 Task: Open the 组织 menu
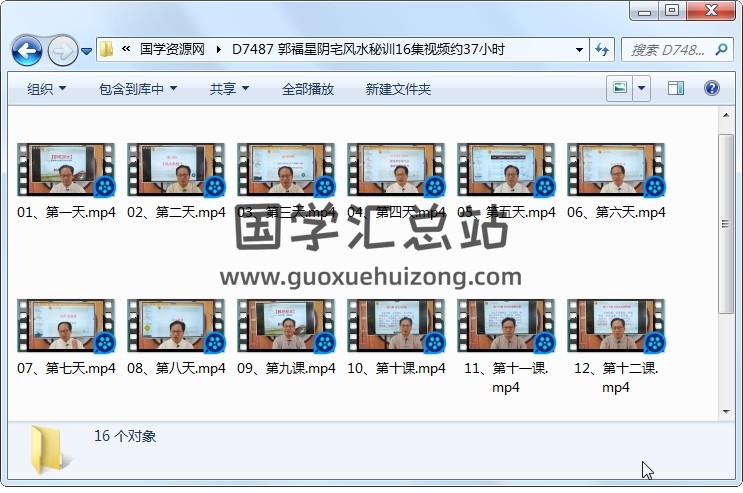[46, 89]
